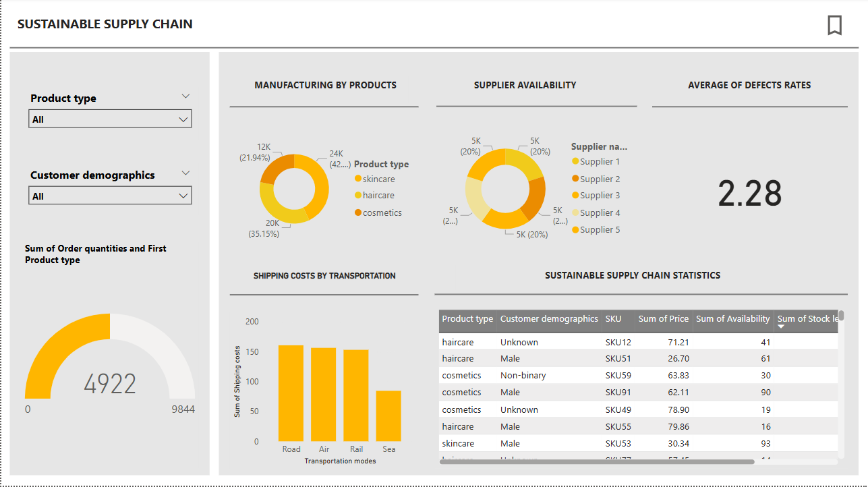
Task: Click the Sum of Price column header
Action: [663, 318]
